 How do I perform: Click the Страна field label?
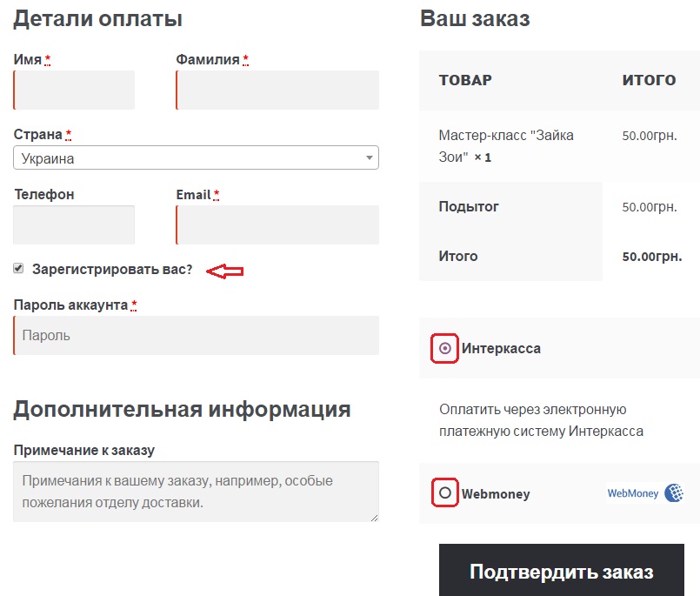click(x=37, y=134)
